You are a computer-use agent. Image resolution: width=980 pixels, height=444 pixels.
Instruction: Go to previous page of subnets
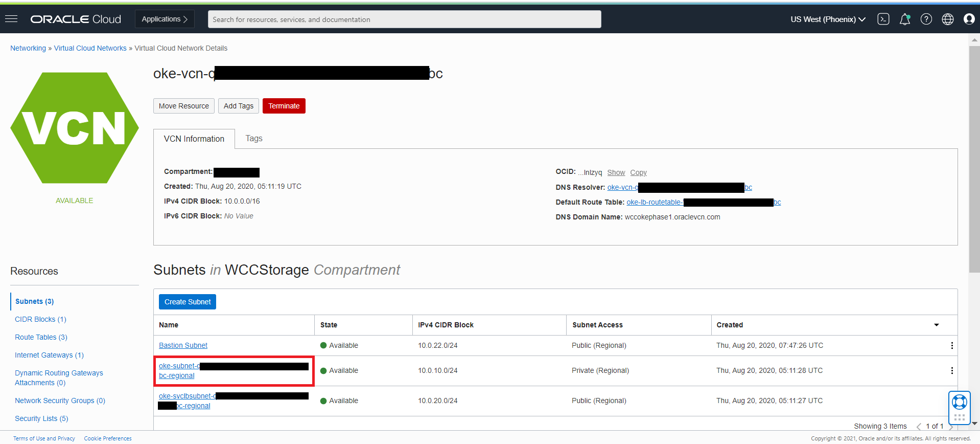[919, 427]
